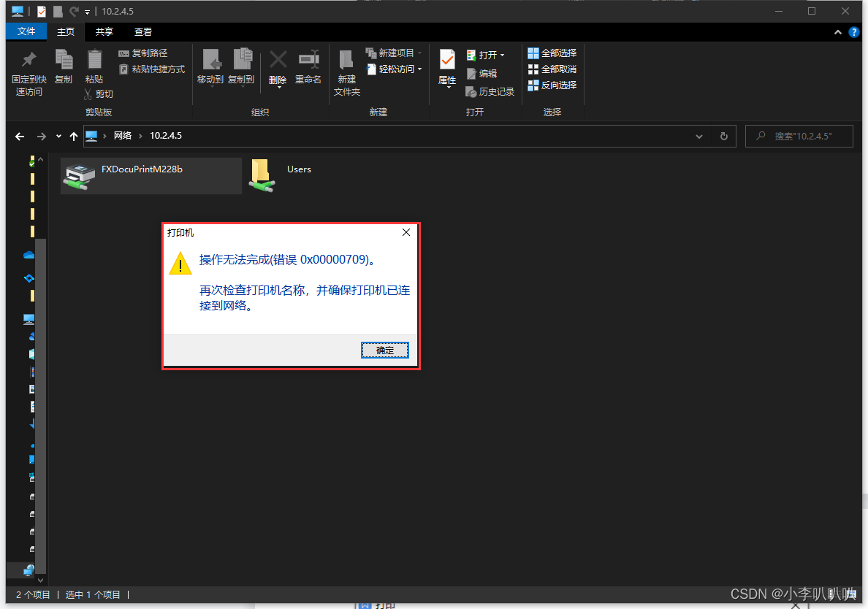Screen dimensions: 868x609
Task: Click Cut (剪切) scissors item
Action: click(x=99, y=94)
